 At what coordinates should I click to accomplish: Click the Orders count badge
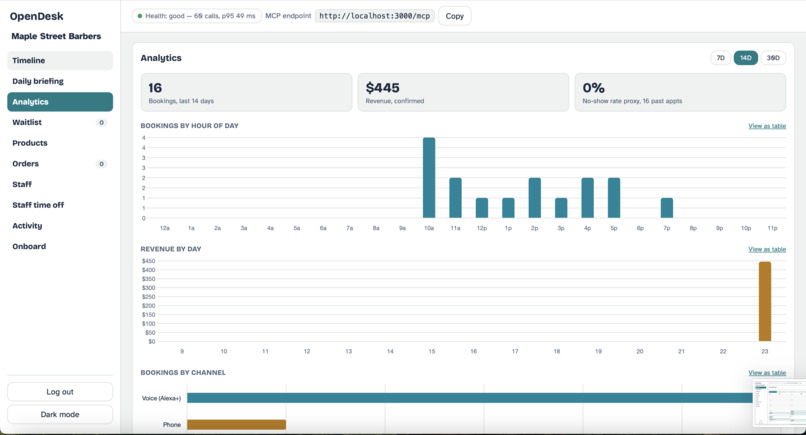click(x=101, y=164)
